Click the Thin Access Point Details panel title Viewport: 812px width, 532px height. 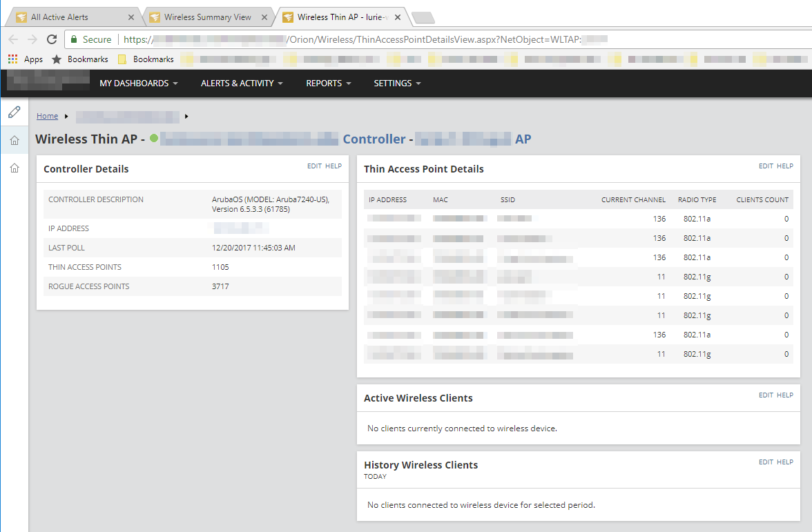point(424,169)
